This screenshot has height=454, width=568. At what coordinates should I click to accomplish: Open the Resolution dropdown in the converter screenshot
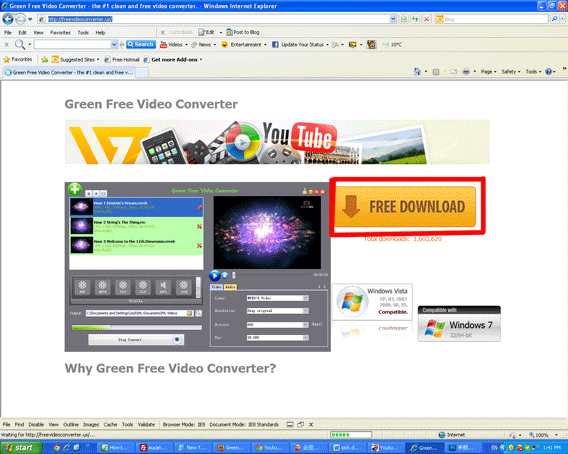click(x=277, y=311)
